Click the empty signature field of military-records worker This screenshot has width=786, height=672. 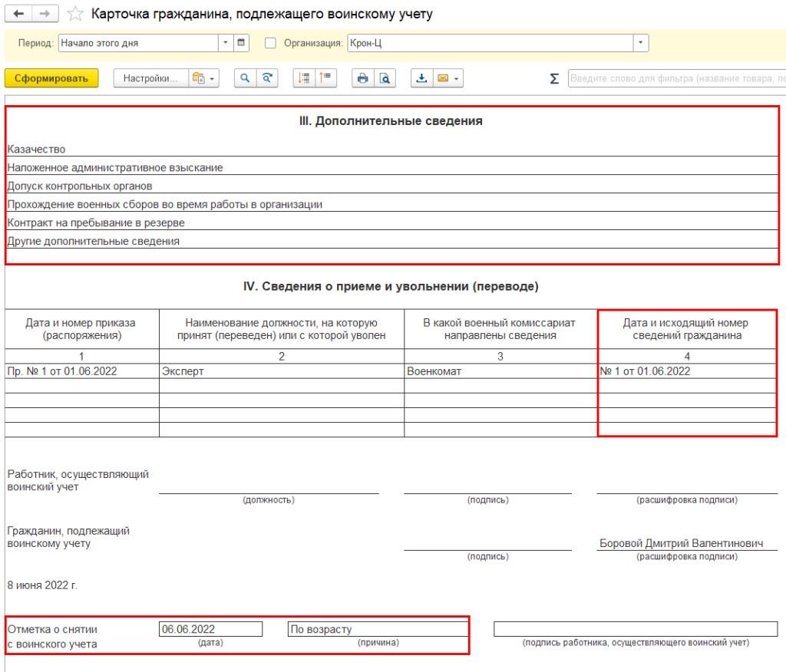636,629
